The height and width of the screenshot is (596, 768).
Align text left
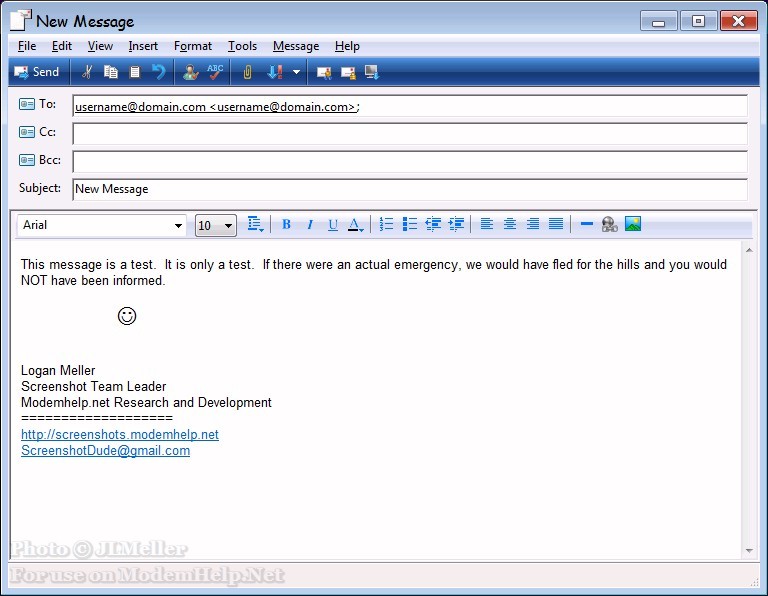click(486, 224)
